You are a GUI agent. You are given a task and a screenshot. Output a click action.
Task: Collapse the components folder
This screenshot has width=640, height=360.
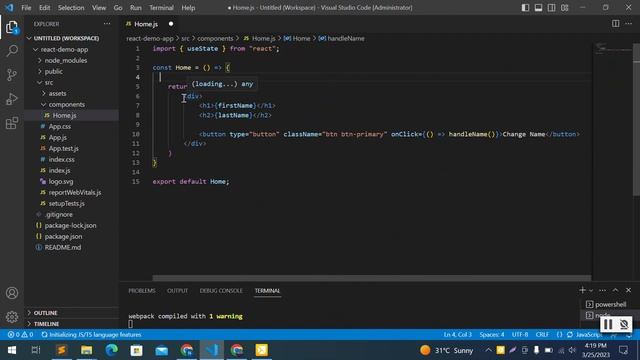pos(67,104)
